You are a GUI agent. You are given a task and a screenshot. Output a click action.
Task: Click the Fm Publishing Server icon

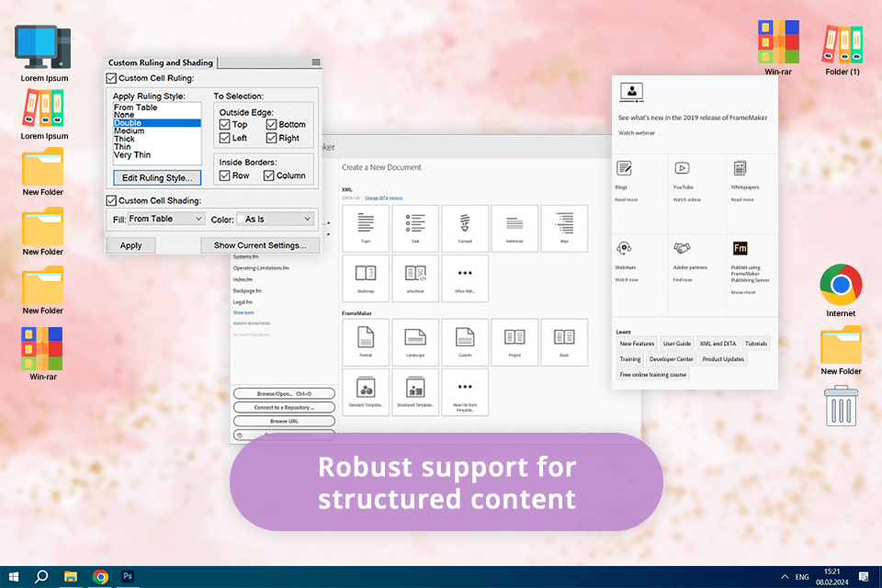pos(741,248)
